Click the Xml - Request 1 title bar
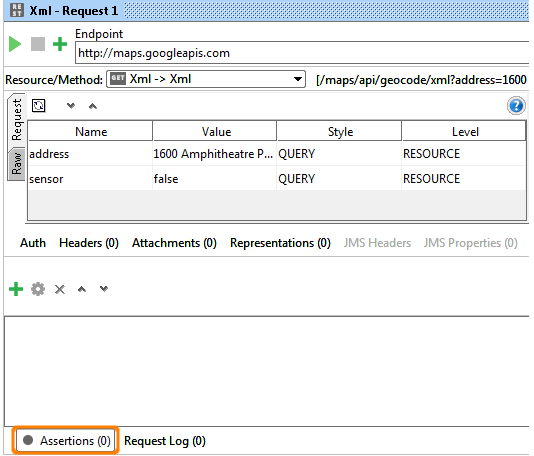The height and width of the screenshot is (456, 534). tap(267, 11)
